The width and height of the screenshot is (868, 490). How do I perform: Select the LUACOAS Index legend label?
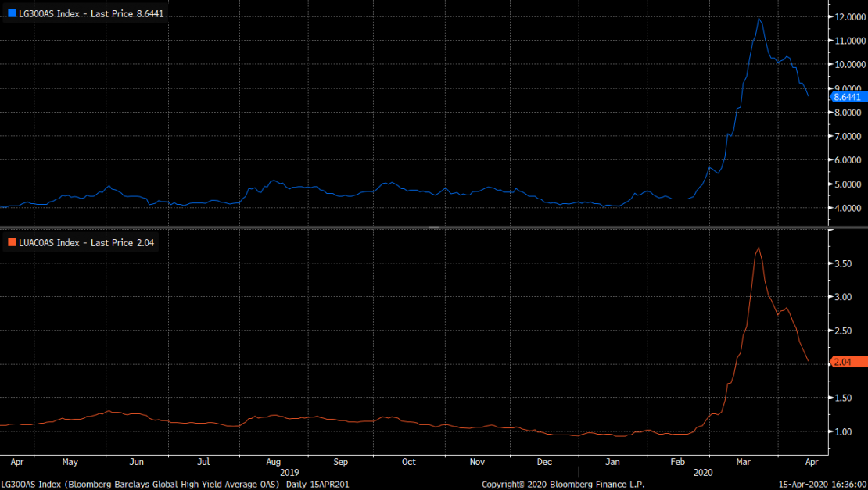click(x=86, y=243)
